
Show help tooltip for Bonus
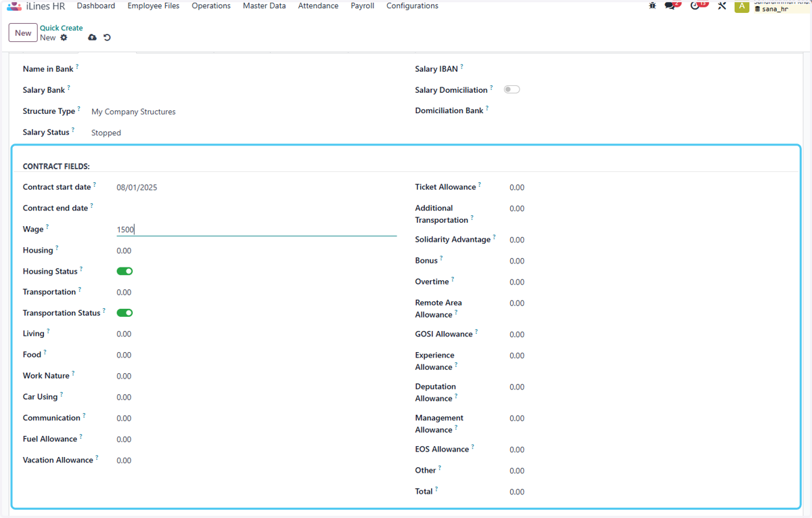tap(441, 258)
